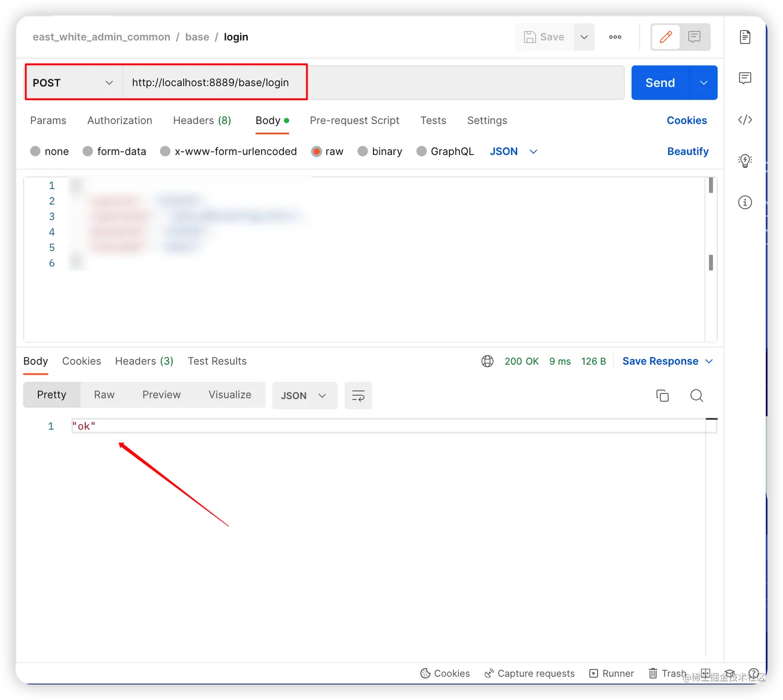The height and width of the screenshot is (700, 783).
Task: Open the Save options dropdown arrow
Action: tap(584, 37)
